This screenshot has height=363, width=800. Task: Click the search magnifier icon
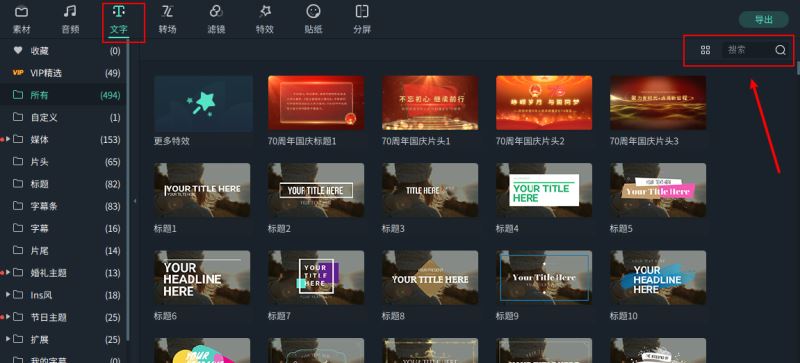pos(781,50)
